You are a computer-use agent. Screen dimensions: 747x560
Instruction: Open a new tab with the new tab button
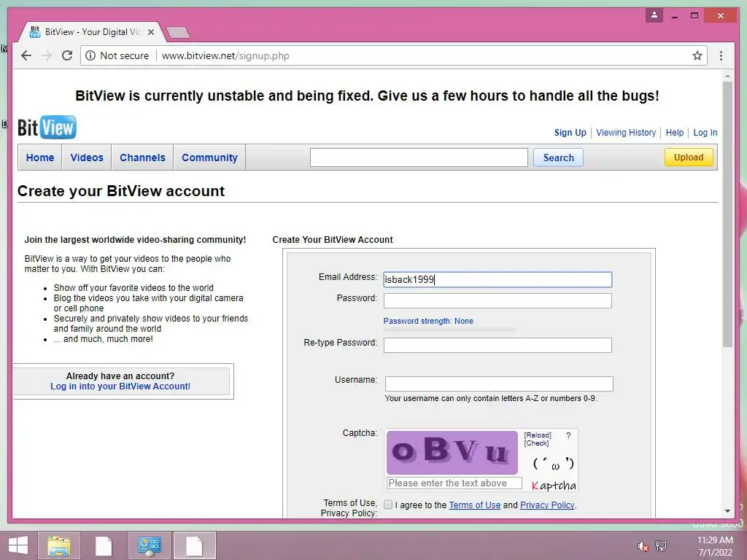pos(178,32)
